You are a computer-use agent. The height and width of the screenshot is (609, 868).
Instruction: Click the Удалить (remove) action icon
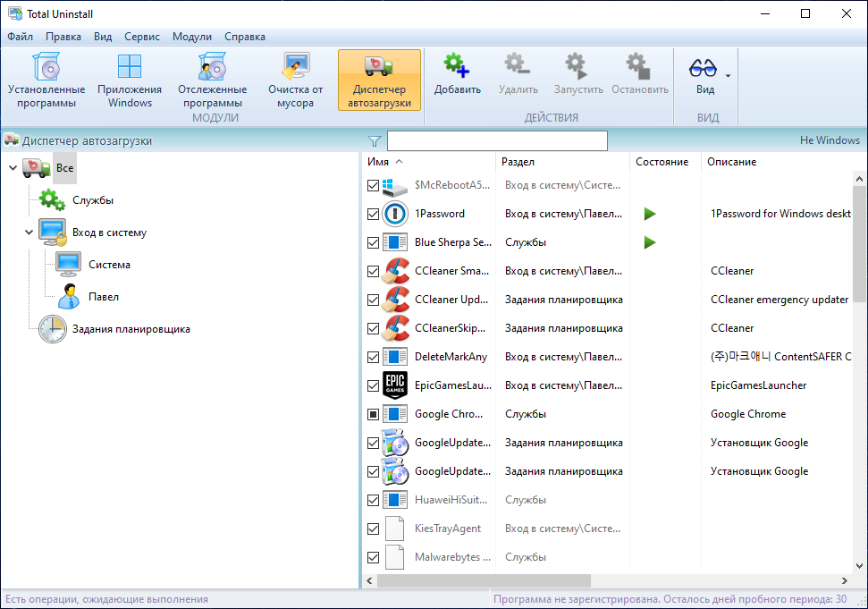[518, 66]
